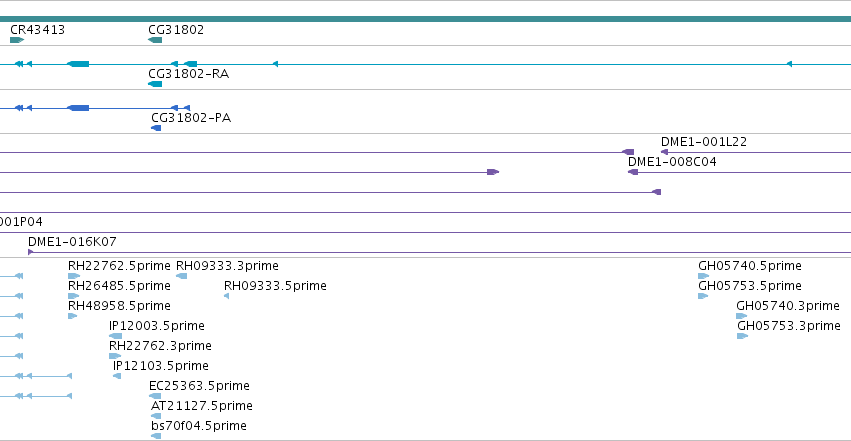Viewport: 851px width, 441px height.
Task: Select the GH05740.3prime EST feature
Action: (x=742, y=316)
